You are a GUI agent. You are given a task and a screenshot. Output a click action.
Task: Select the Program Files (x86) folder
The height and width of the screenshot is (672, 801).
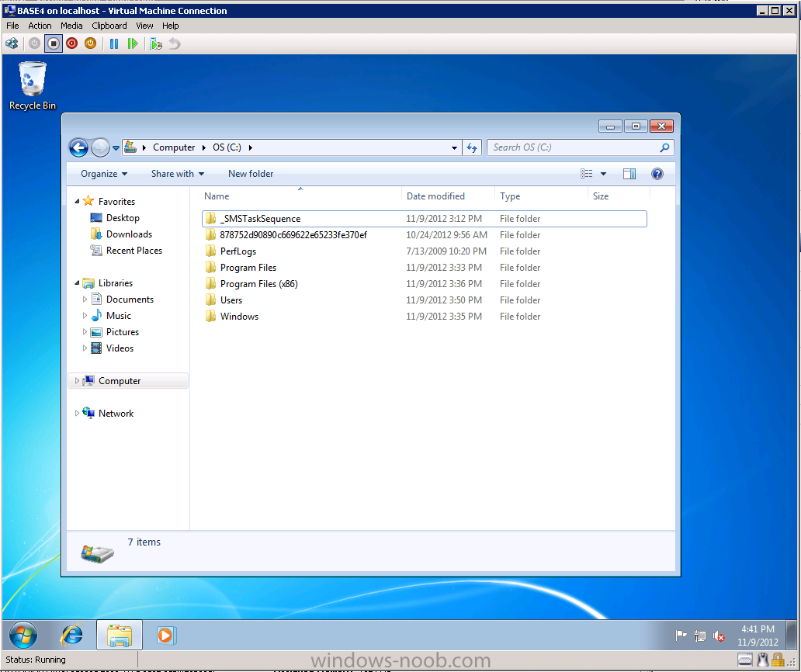pyautogui.click(x=424, y=284)
